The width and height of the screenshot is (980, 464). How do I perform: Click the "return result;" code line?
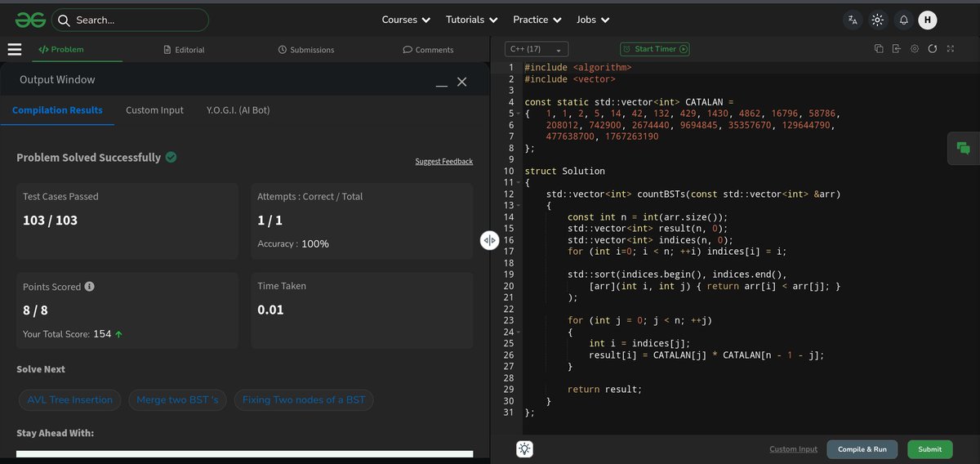click(604, 390)
